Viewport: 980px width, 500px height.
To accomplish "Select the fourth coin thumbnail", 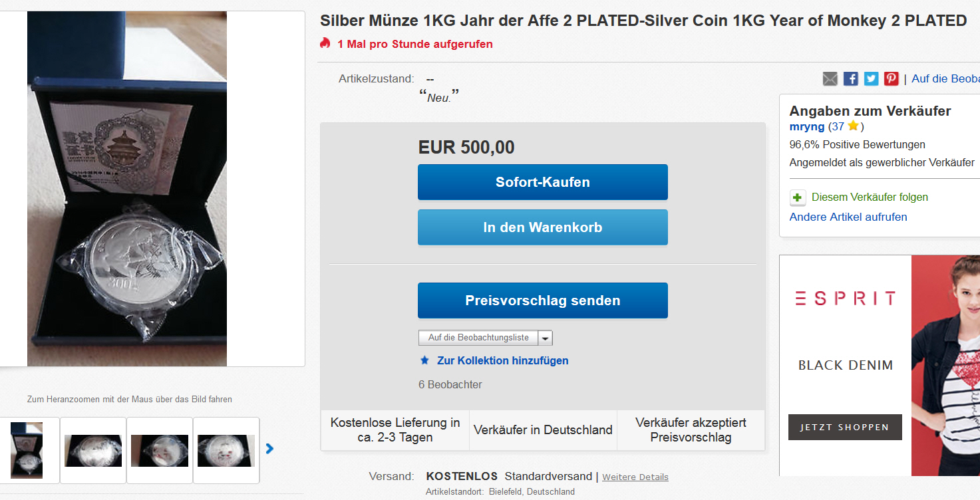I will pyautogui.click(x=226, y=450).
